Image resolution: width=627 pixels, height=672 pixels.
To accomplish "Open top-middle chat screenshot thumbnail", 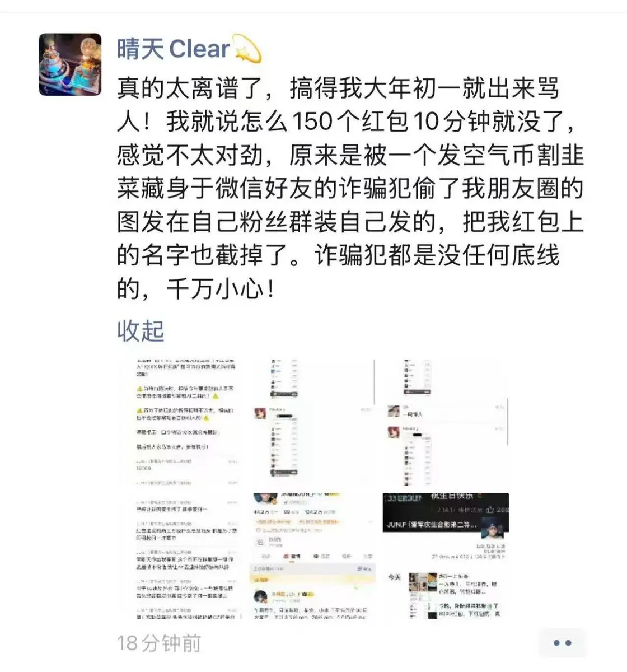I will click(x=313, y=423).
